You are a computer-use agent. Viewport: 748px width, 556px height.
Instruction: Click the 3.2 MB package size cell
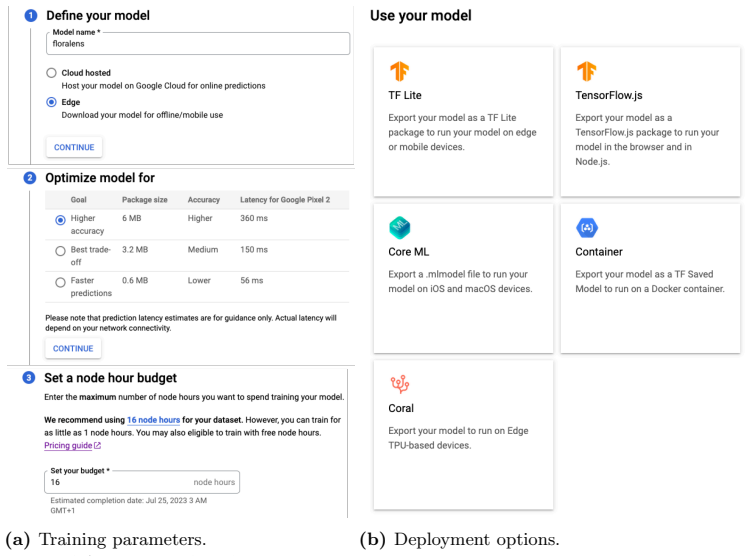coord(135,250)
